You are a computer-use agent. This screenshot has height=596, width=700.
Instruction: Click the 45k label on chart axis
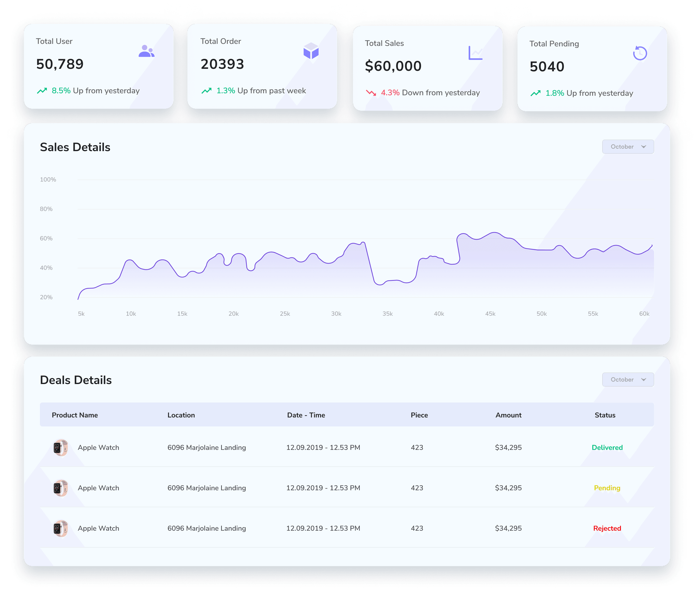click(x=490, y=313)
